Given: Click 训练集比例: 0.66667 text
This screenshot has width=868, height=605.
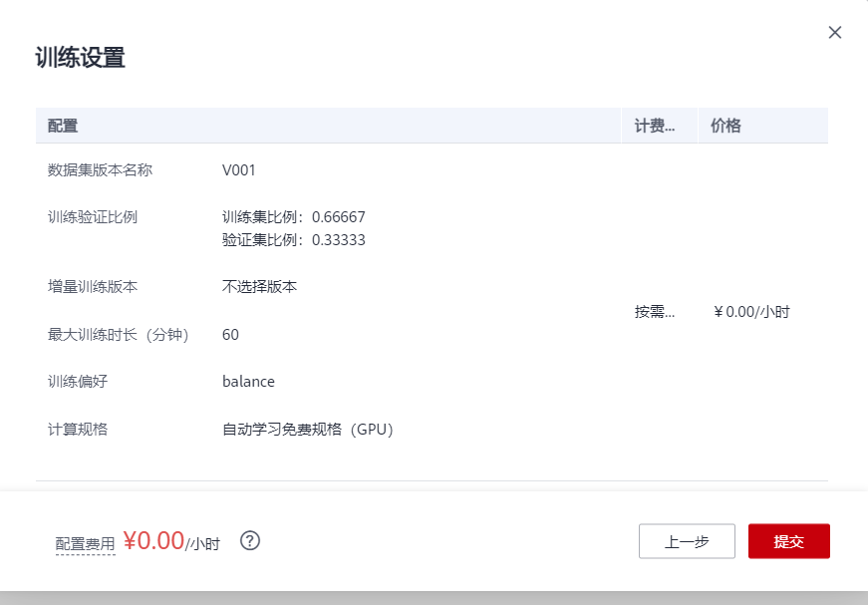Looking at the screenshot, I should pyautogui.click(x=293, y=216).
